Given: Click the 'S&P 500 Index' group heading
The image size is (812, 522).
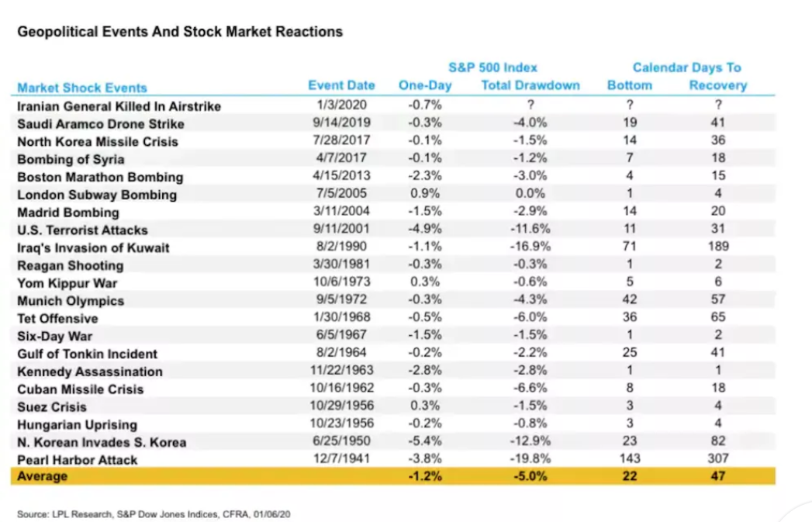Looking at the screenshot, I should point(492,67).
